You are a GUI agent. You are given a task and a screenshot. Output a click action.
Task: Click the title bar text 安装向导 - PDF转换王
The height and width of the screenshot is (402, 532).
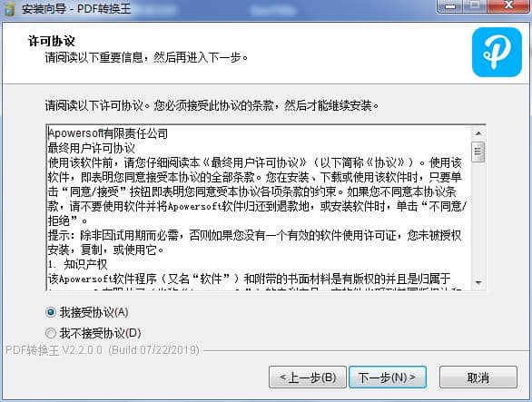click(x=76, y=9)
